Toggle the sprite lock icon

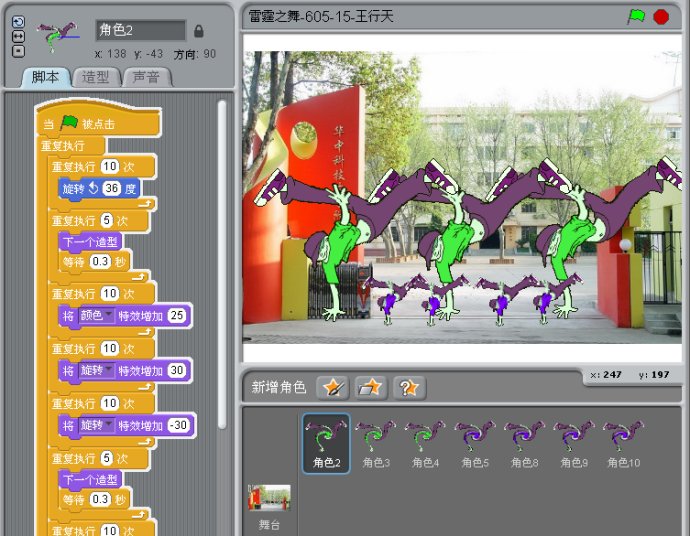[x=199, y=31]
